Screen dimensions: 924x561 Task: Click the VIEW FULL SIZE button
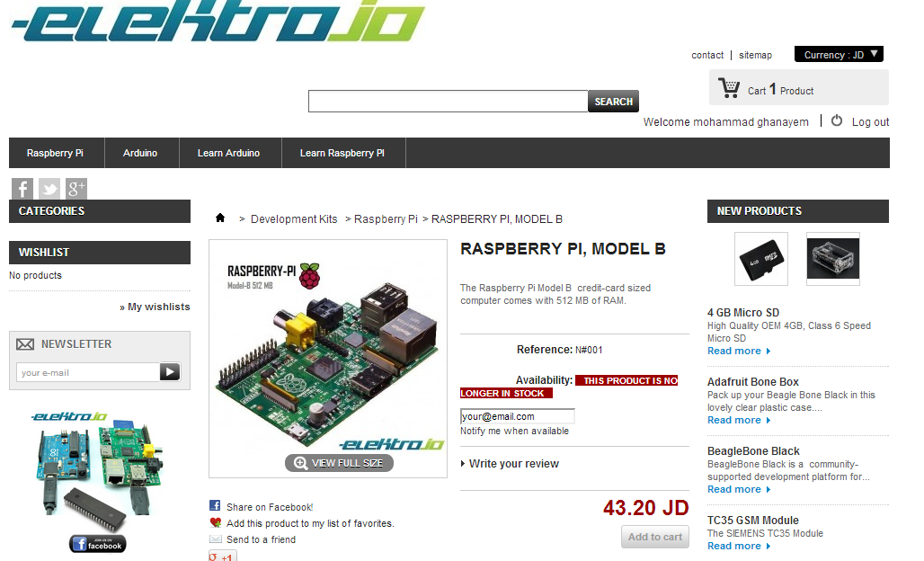tap(339, 463)
